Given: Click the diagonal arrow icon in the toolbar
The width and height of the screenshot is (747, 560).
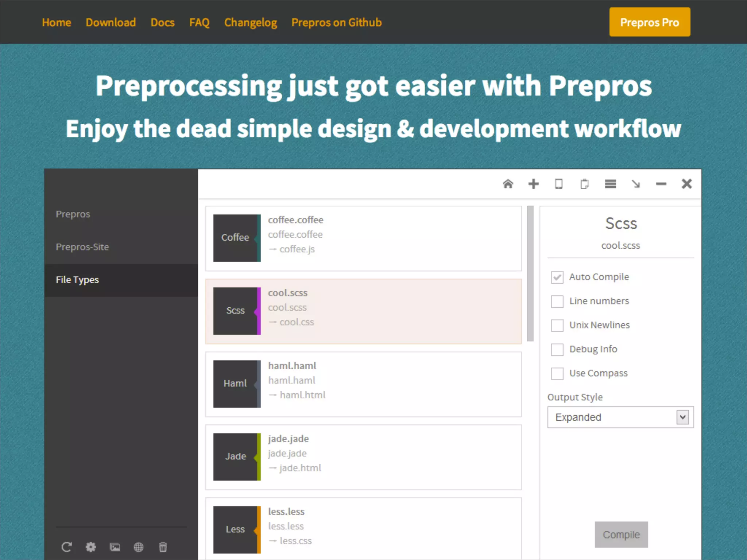Looking at the screenshot, I should (x=636, y=184).
